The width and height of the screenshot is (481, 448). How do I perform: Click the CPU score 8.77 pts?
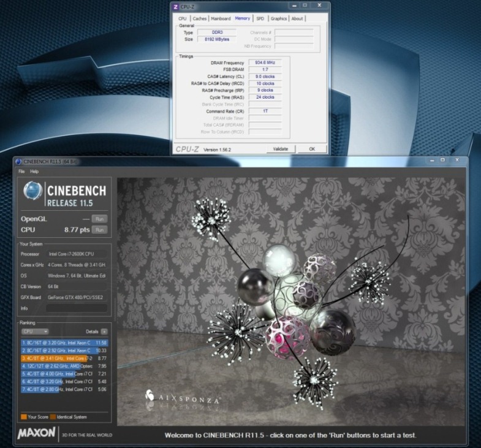pos(77,230)
